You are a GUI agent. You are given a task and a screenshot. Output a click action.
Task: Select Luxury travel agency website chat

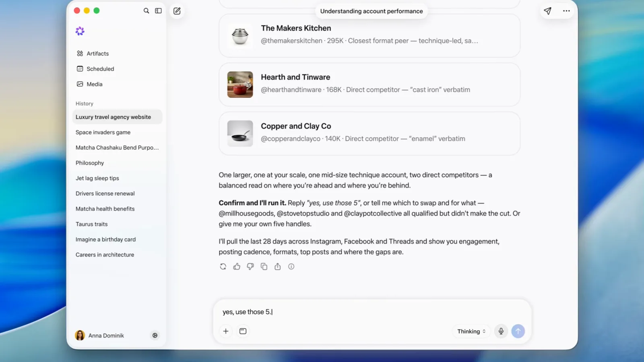[117, 117]
